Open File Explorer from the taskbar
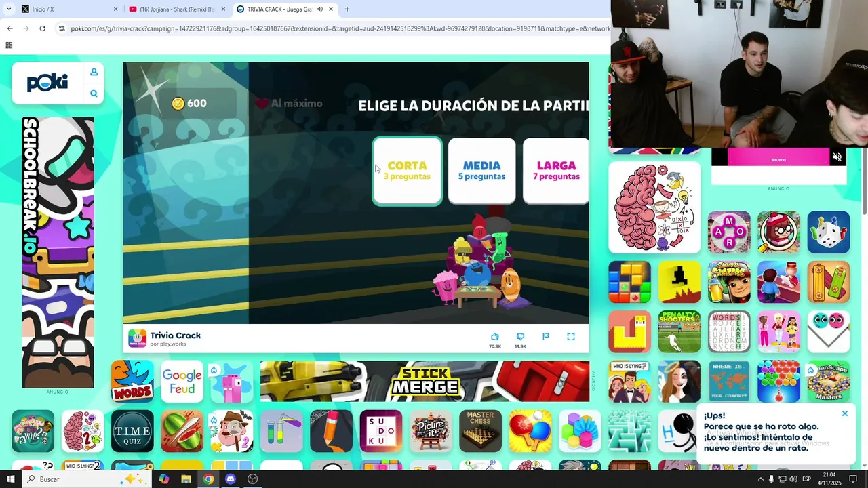868x488 pixels. [x=186, y=479]
